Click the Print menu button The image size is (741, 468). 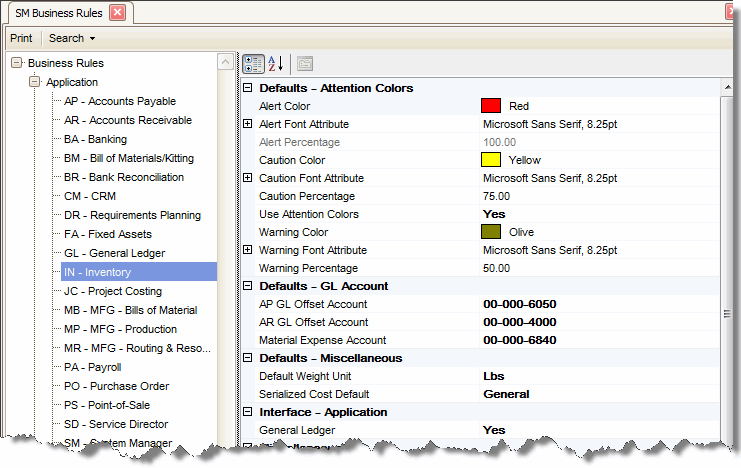click(21, 38)
